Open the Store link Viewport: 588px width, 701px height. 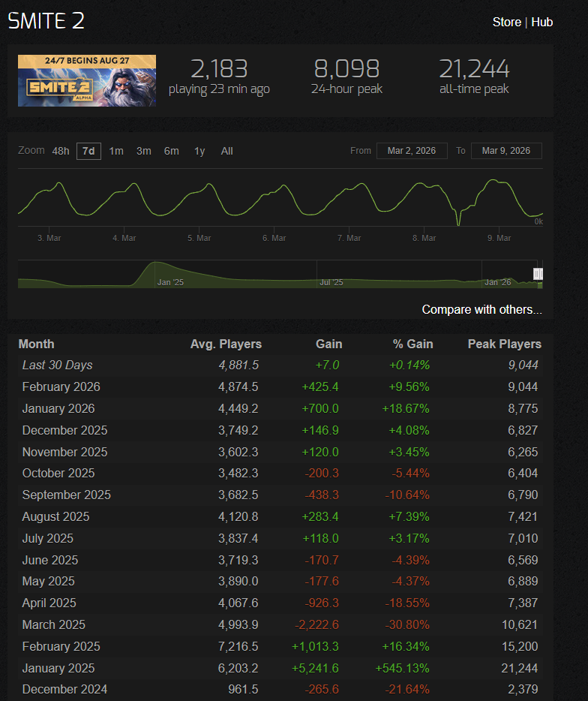click(507, 22)
